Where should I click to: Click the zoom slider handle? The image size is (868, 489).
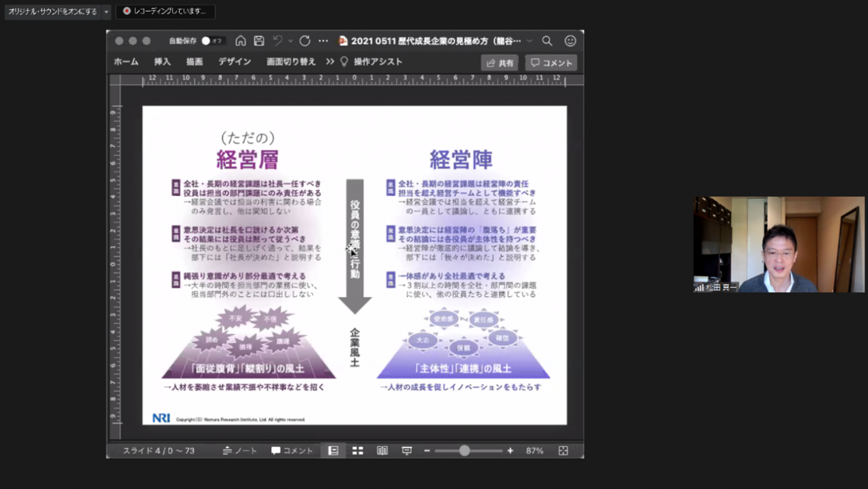(465, 451)
